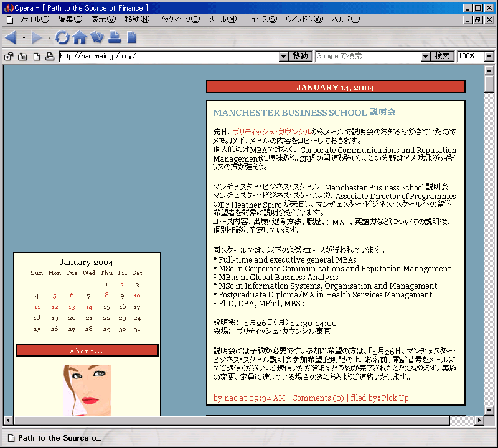Select the 'Path to the Source o...' page tab
Screen dimensions: 498x448
tap(54, 438)
